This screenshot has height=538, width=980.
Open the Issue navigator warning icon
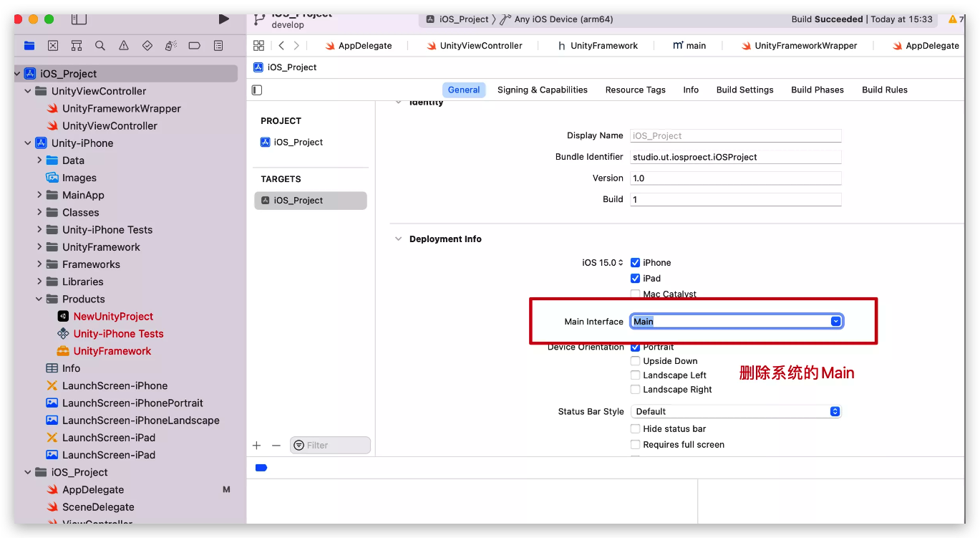pyautogui.click(x=124, y=45)
